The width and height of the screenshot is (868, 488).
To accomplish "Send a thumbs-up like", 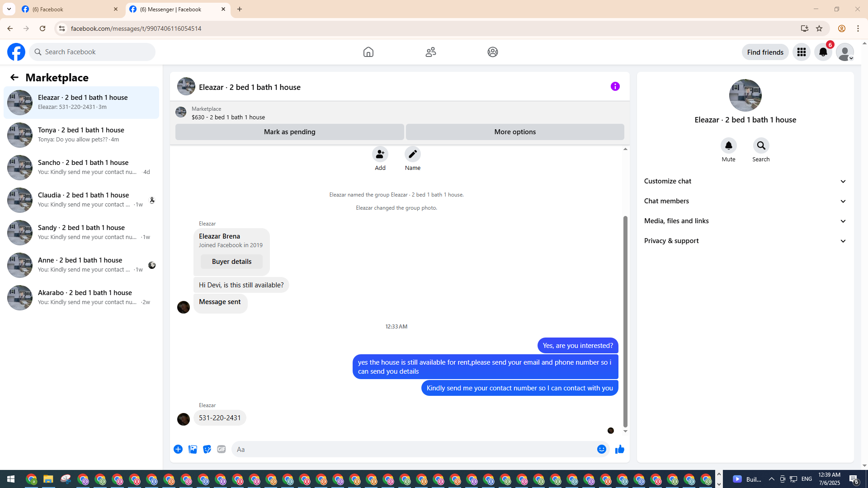I will coord(619,449).
